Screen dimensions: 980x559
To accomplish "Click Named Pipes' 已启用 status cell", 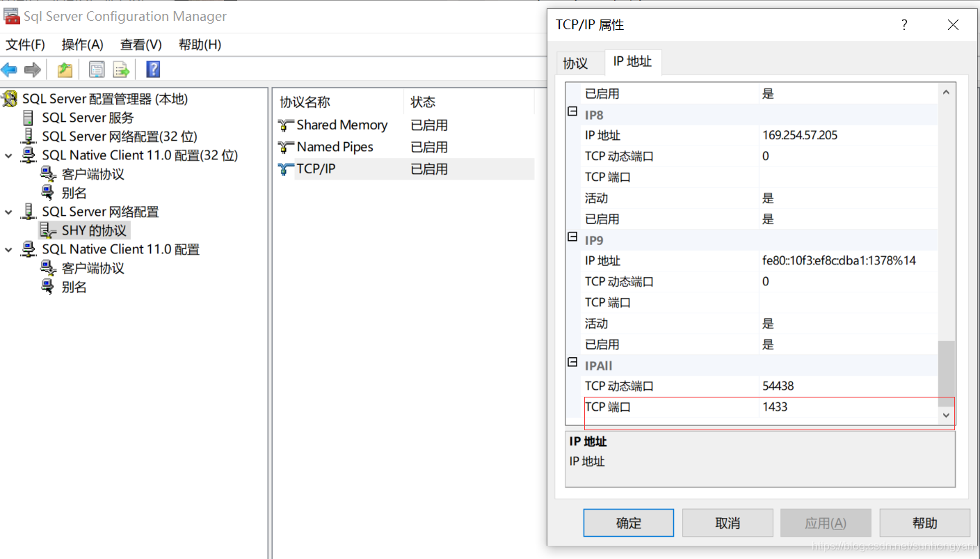I will pyautogui.click(x=429, y=148).
